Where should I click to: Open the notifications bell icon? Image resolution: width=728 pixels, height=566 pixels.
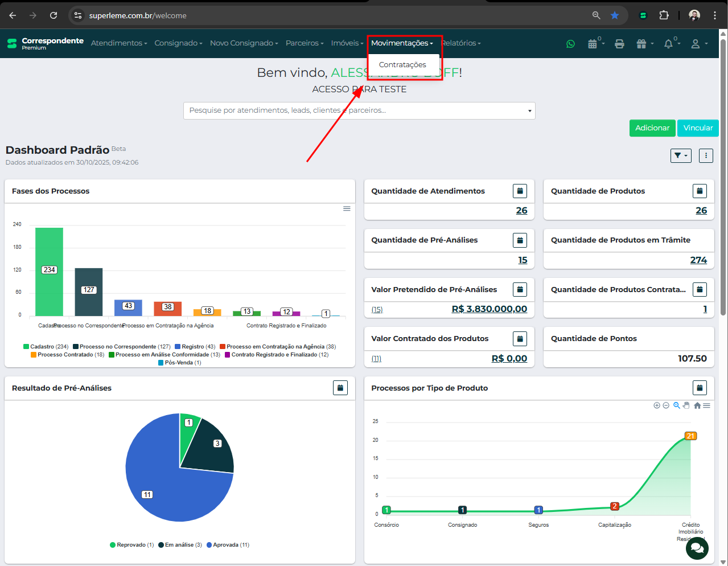(668, 44)
